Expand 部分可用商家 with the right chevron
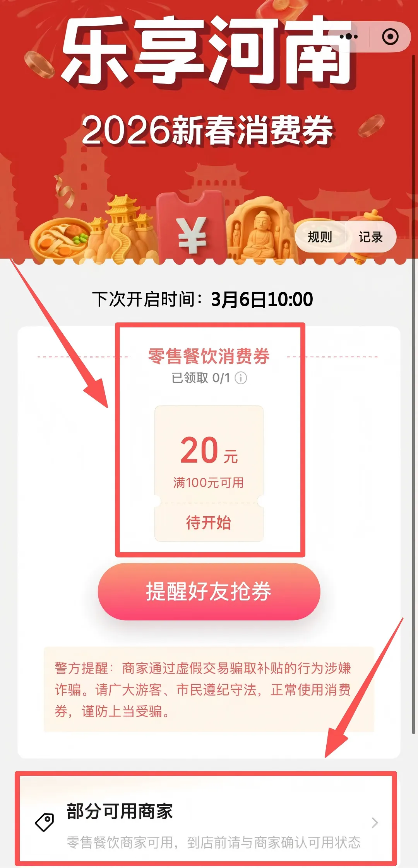Image resolution: width=418 pixels, height=868 pixels. [x=375, y=822]
